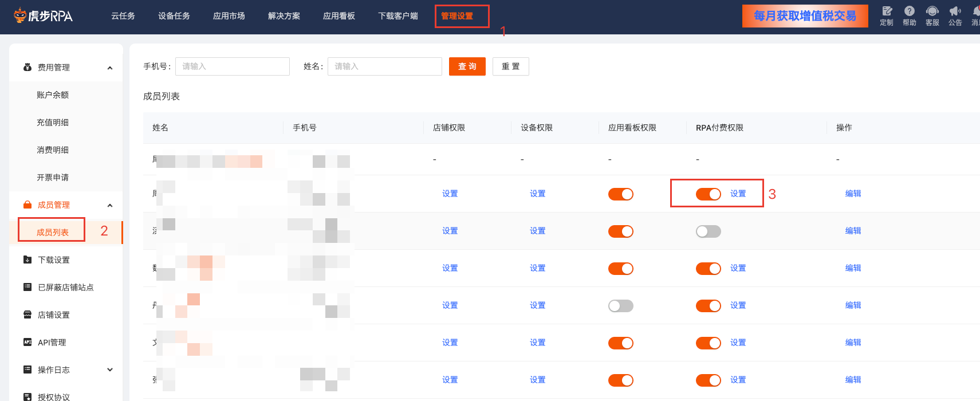
Task: Open 已屏蔽店铺站点 in the sidebar
Action: 66,288
